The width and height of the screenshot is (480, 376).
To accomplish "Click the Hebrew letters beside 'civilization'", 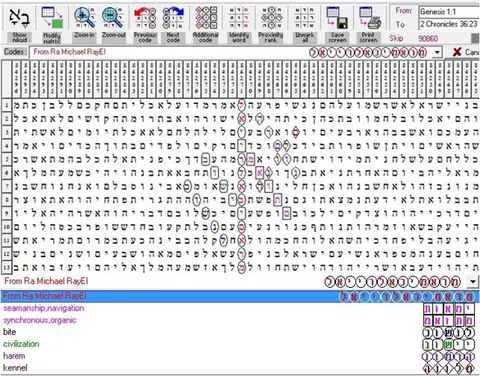I will (x=449, y=344).
